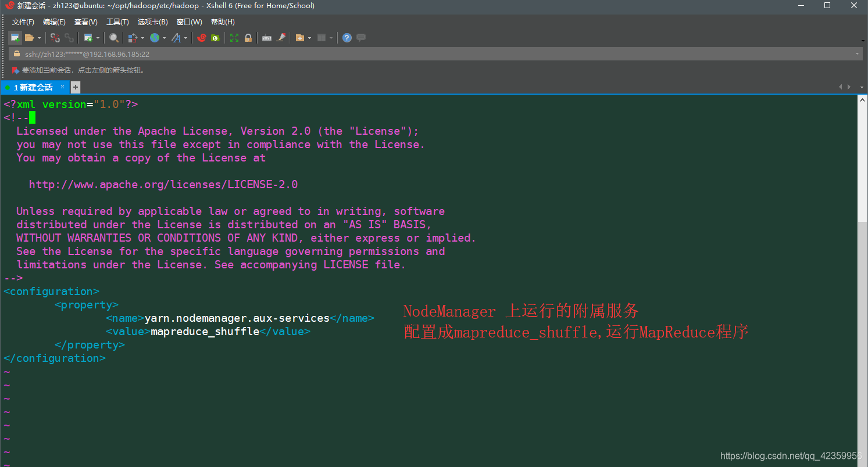Click previous tab left arrow

point(840,87)
